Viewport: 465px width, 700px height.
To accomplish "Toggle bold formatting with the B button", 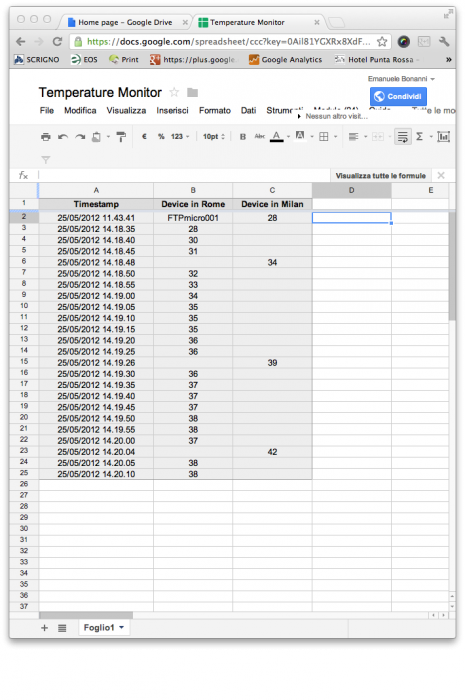I will point(243,137).
